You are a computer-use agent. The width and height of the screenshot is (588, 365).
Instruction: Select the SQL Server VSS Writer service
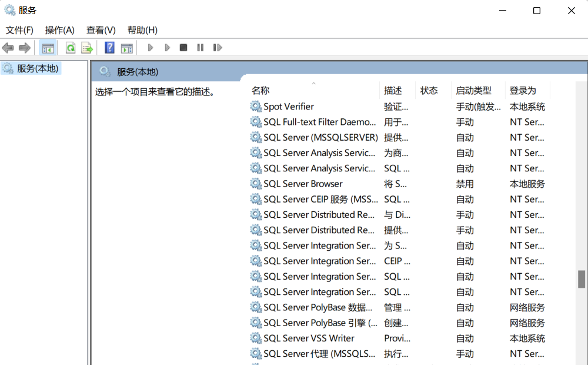coord(309,338)
